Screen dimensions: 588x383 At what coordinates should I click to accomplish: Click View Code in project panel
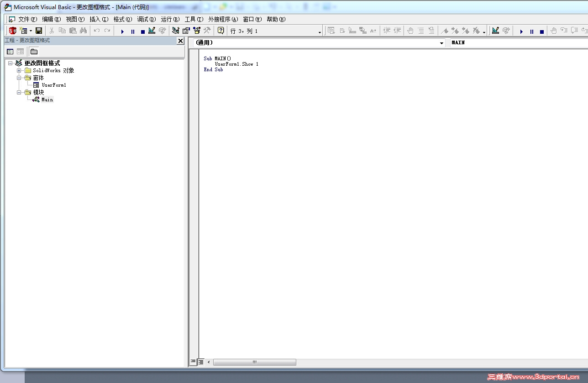click(x=10, y=52)
